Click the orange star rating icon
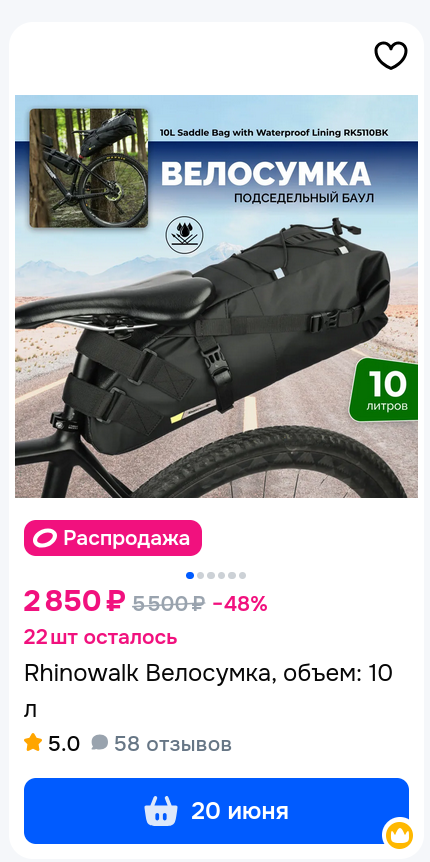The height and width of the screenshot is (862, 430). (x=33, y=743)
